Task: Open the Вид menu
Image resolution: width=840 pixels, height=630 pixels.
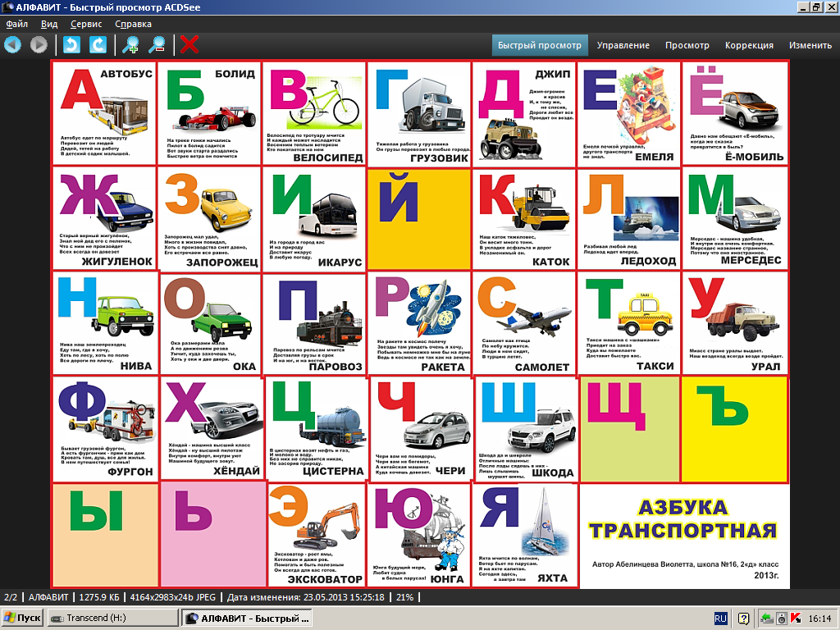Action: [x=49, y=25]
